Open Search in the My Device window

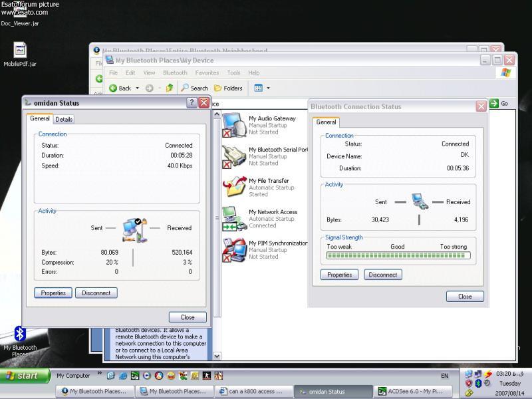point(195,88)
